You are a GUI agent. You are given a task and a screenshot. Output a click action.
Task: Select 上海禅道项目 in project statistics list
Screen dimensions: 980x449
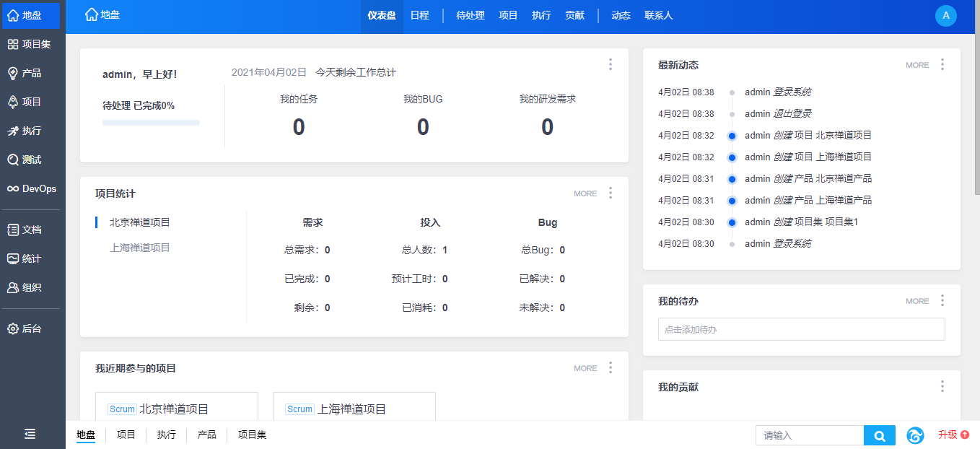(x=140, y=248)
